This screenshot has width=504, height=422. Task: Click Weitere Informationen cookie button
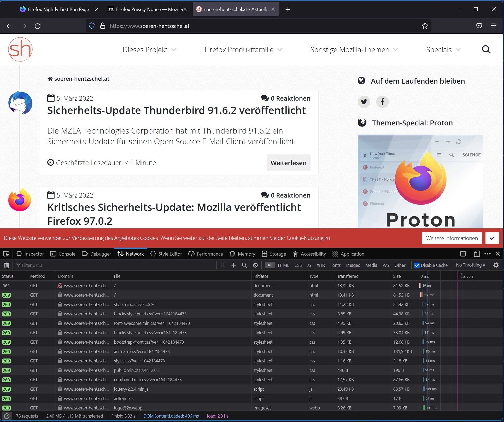coord(452,238)
